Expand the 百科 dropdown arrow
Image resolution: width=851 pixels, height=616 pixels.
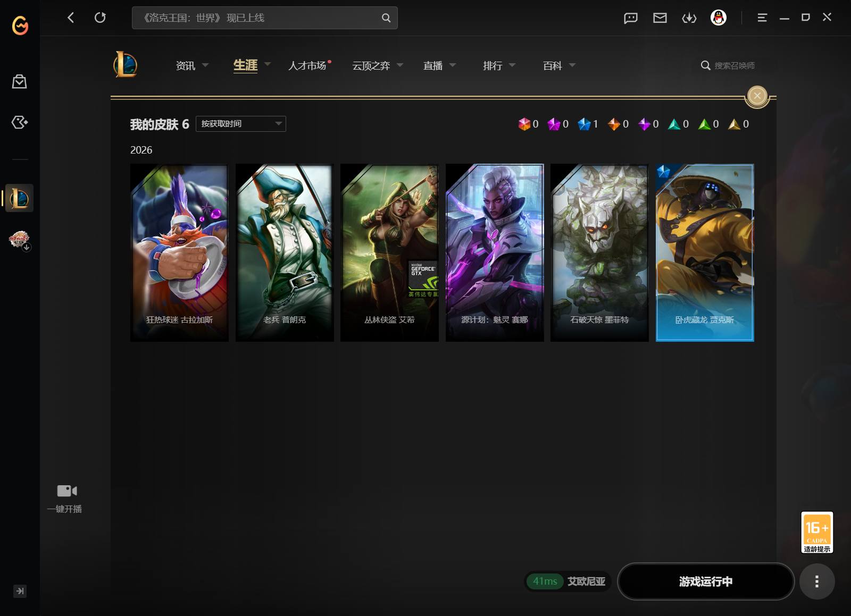point(572,65)
